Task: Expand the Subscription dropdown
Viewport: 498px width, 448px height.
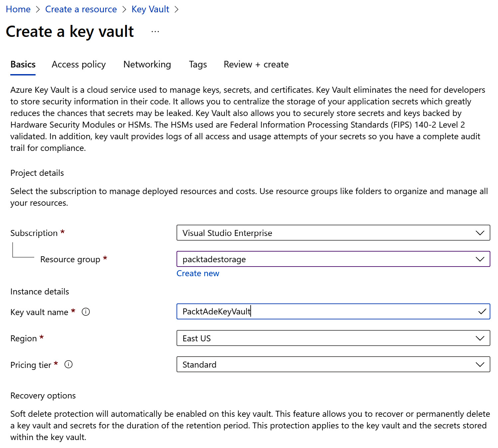Action: point(333,233)
